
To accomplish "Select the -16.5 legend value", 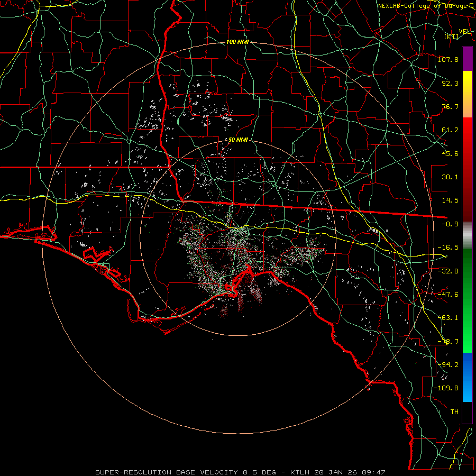I will point(448,248).
